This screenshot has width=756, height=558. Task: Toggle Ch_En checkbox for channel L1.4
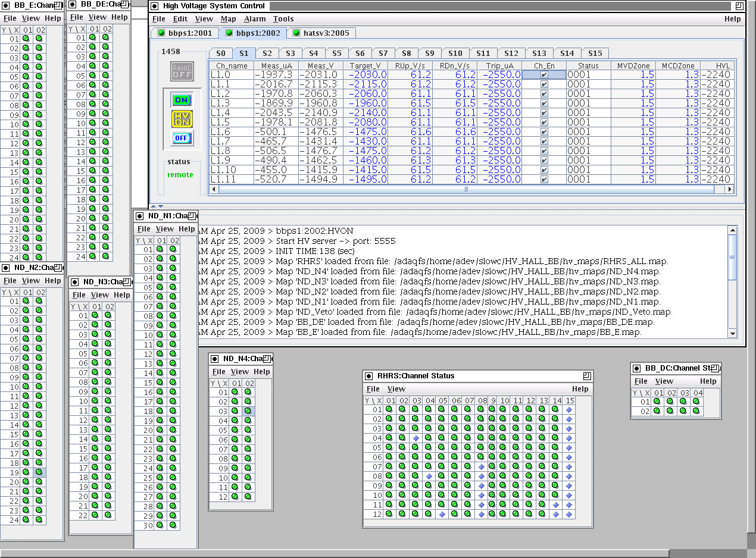tap(544, 113)
